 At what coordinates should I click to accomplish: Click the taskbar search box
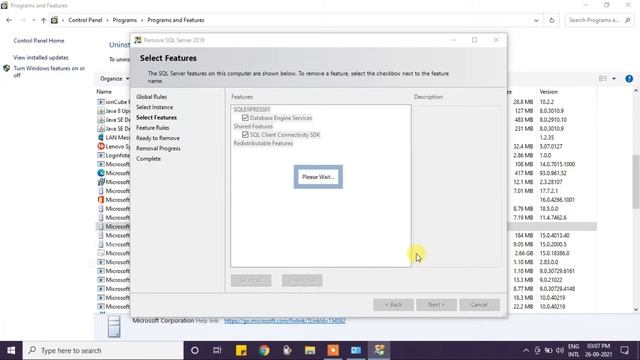pos(103,350)
